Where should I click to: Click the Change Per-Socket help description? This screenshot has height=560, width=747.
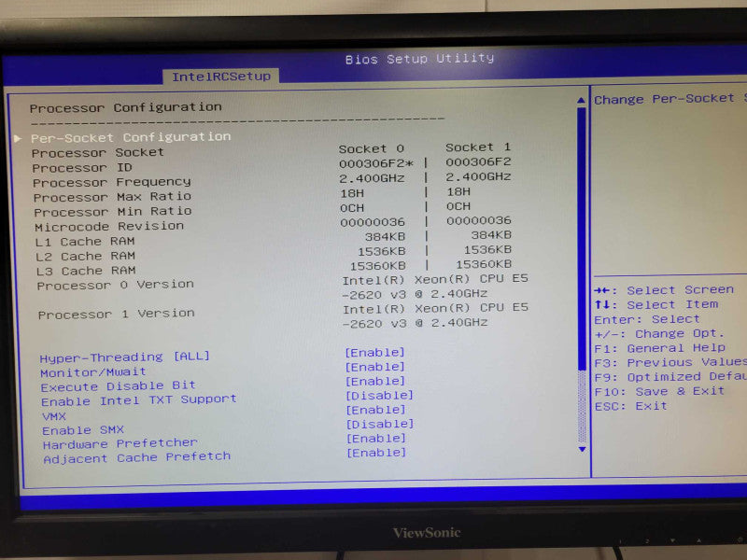pos(670,99)
